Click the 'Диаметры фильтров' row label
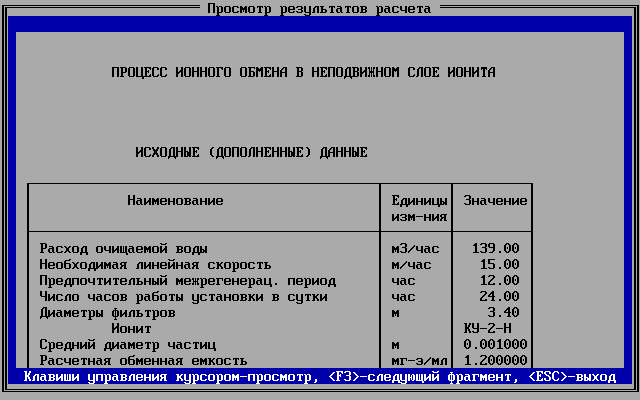 107,313
